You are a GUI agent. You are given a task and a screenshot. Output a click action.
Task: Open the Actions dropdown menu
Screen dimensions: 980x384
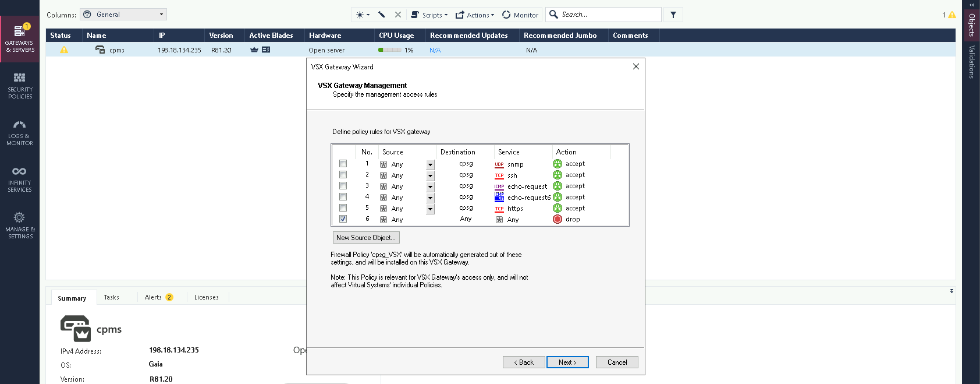pyautogui.click(x=475, y=15)
